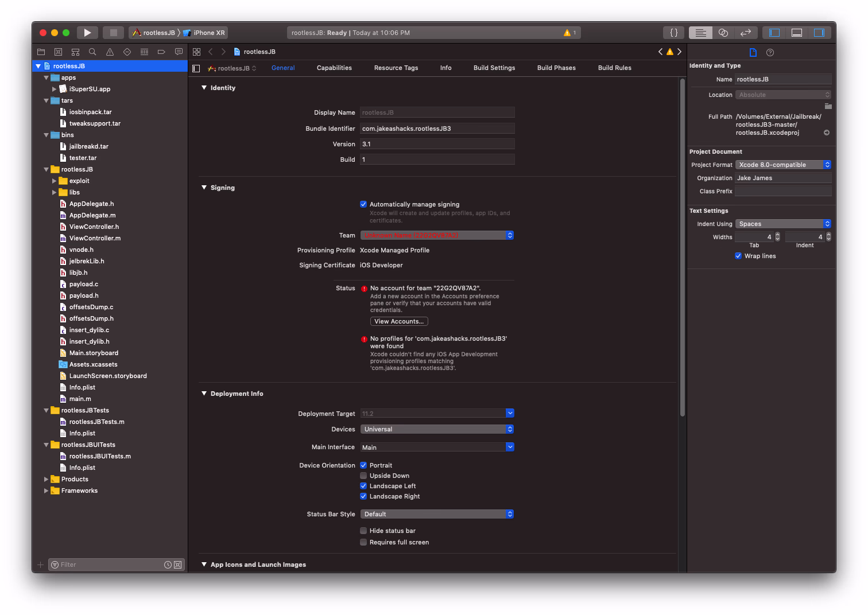This screenshot has width=868, height=615.
Task: Click the View Accounts button
Action: point(399,321)
